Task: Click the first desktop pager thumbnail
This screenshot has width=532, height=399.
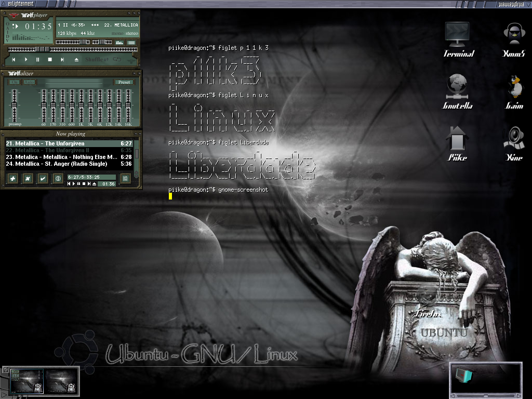Action: click(27, 381)
